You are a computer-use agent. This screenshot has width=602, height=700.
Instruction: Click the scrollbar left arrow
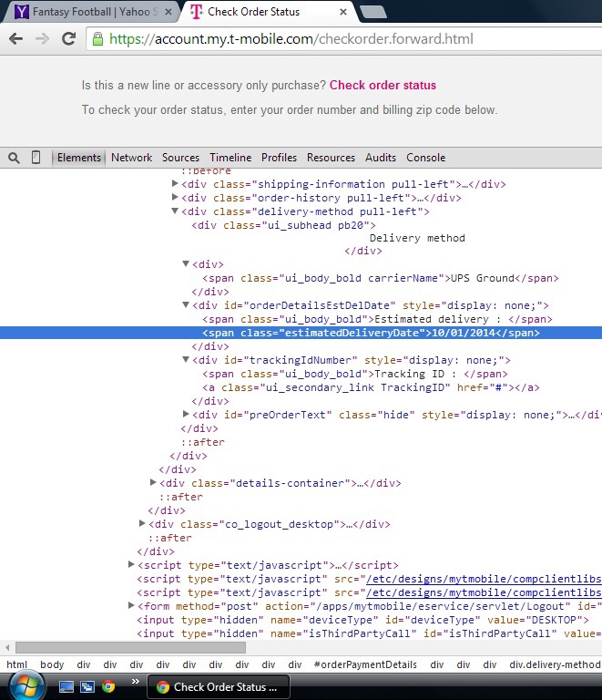tap(7, 647)
